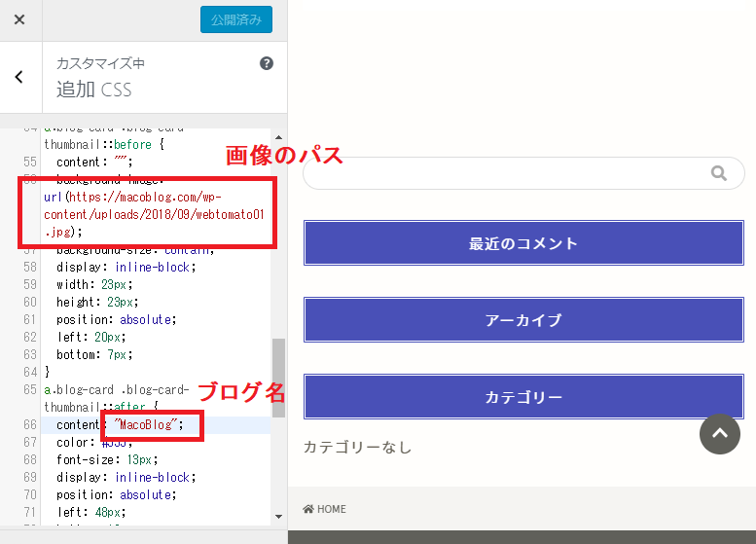This screenshot has height=544, width=756.
Task: Click the position: absolute line 61
Action: tap(116, 320)
